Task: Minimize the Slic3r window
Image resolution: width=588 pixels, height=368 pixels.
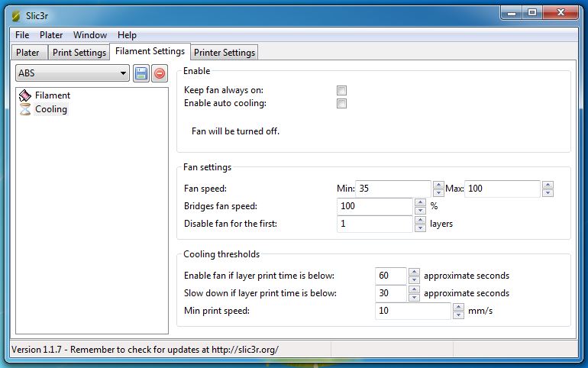Action: (512, 13)
